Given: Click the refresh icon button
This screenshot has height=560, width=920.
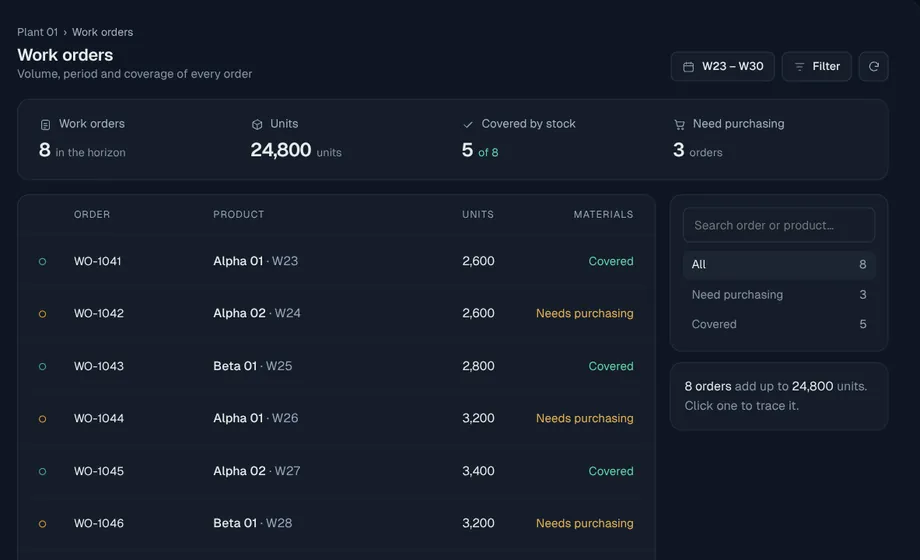Looking at the screenshot, I should pos(873,66).
